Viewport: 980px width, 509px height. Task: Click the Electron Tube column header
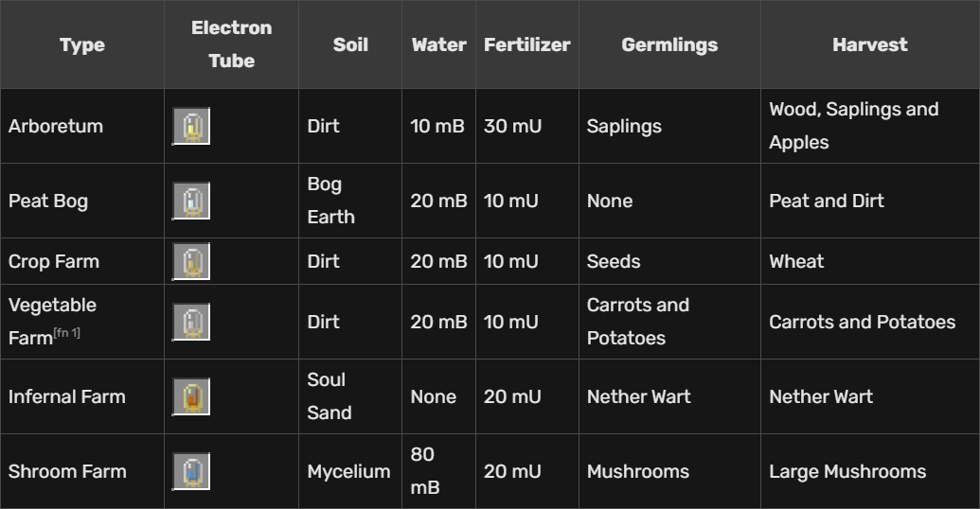[x=231, y=44]
